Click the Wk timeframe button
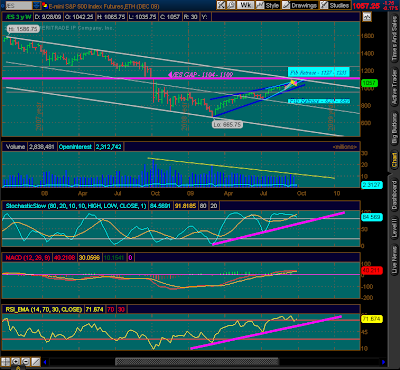This screenshot has width=400, height=370. [x=246, y=5]
